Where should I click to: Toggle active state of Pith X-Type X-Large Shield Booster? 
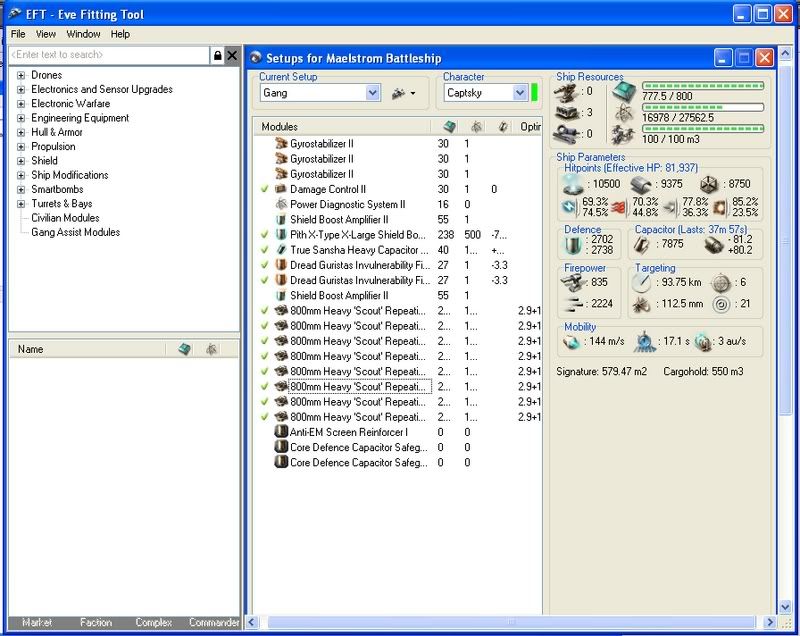click(264, 235)
